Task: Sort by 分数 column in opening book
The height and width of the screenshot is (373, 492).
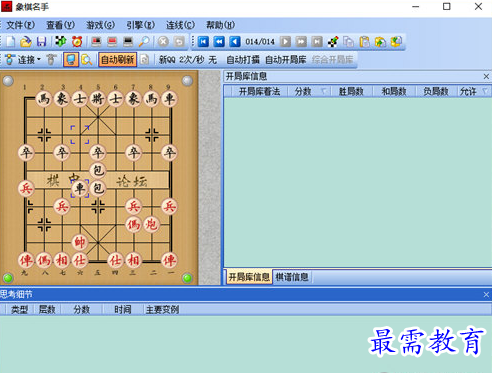Action: (308, 91)
